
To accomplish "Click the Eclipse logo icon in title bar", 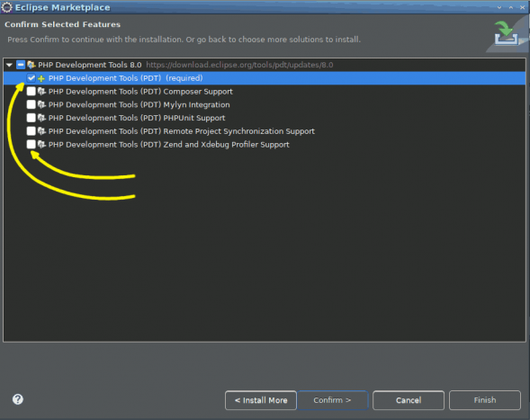I will 7,7.
